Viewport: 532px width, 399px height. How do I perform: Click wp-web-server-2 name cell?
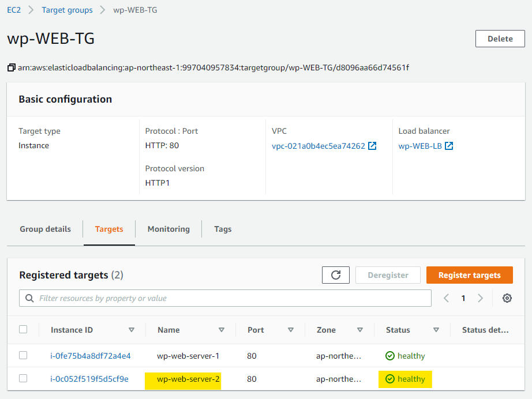coord(188,379)
